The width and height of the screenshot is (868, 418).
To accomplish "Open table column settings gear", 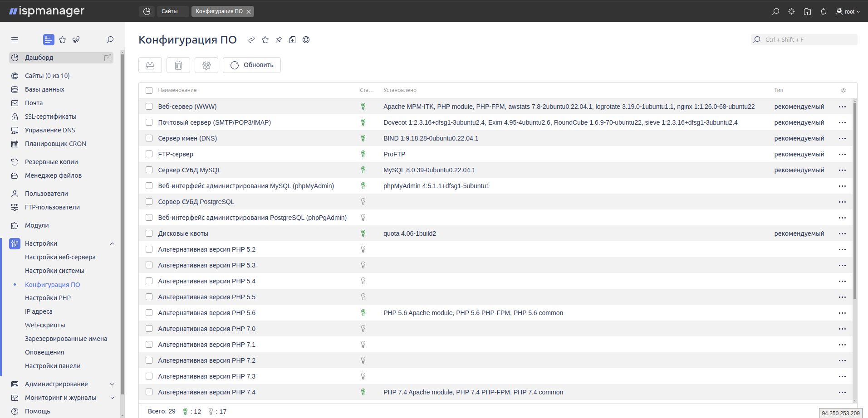I will [843, 90].
